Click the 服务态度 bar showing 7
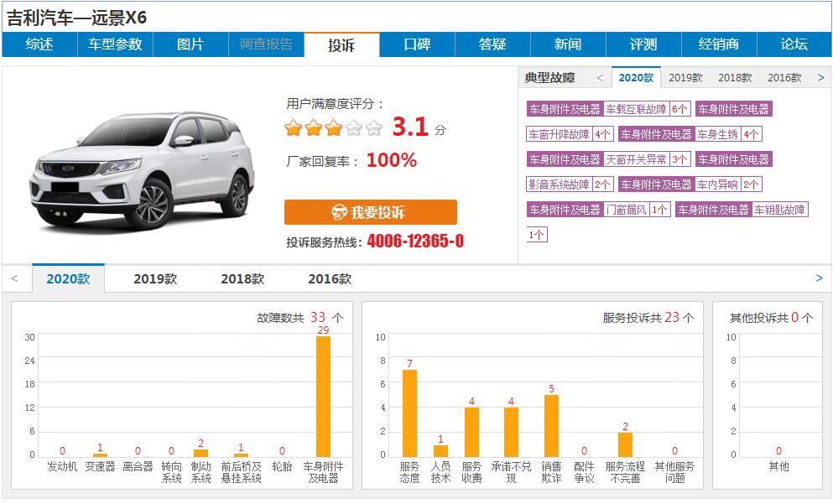The width and height of the screenshot is (833, 504). pos(409,413)
